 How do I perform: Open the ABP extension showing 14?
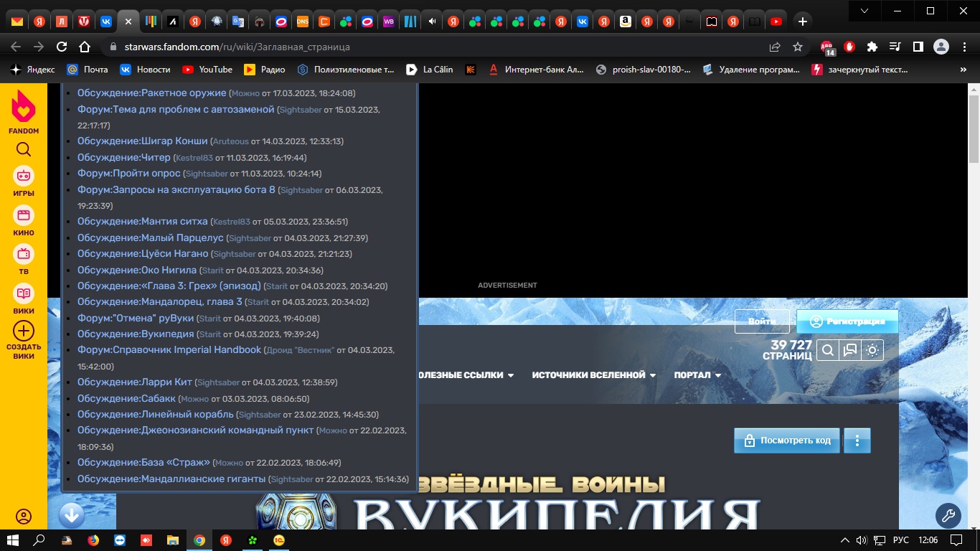tap(827, 47)
